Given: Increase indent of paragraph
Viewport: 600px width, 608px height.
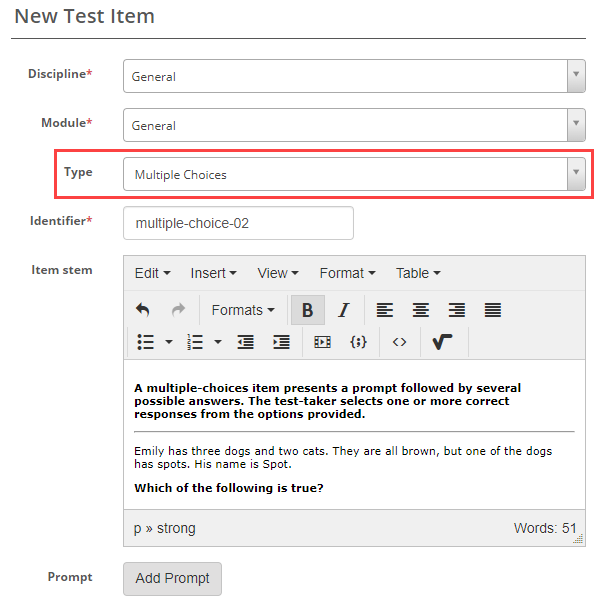Looking at the screenshot, I should click(x=282, y=342).
